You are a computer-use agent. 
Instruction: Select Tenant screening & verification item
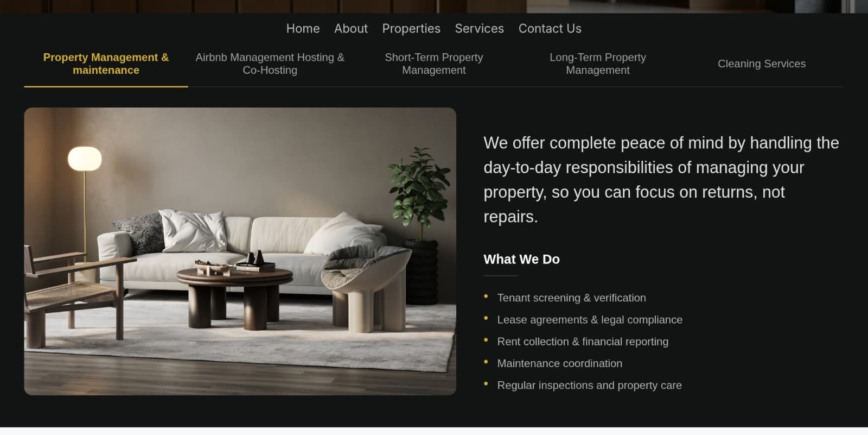click(571, 298)
